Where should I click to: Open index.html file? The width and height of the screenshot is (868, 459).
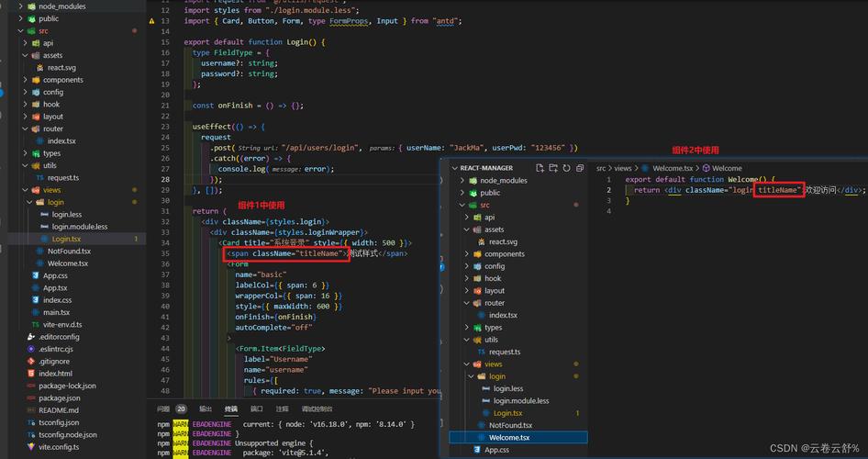tap(55, 374)
